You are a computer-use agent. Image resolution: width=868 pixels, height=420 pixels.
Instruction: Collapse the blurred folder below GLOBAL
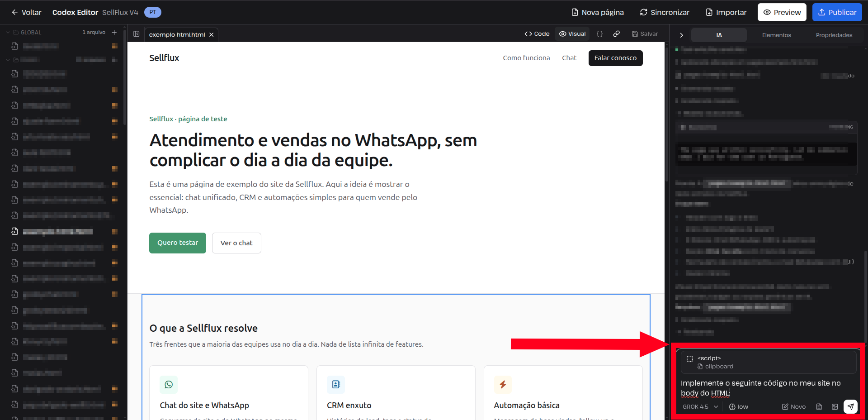8,60
